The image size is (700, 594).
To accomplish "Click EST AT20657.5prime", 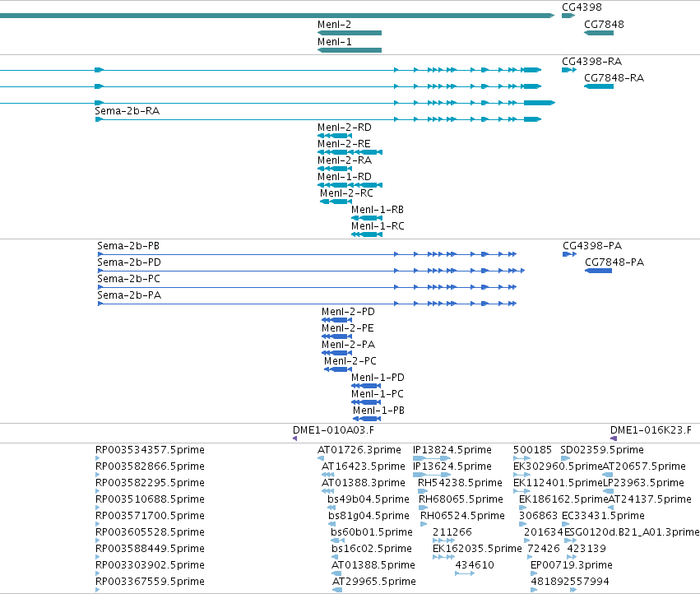I will pyautogui.click(x=607, y=475).
